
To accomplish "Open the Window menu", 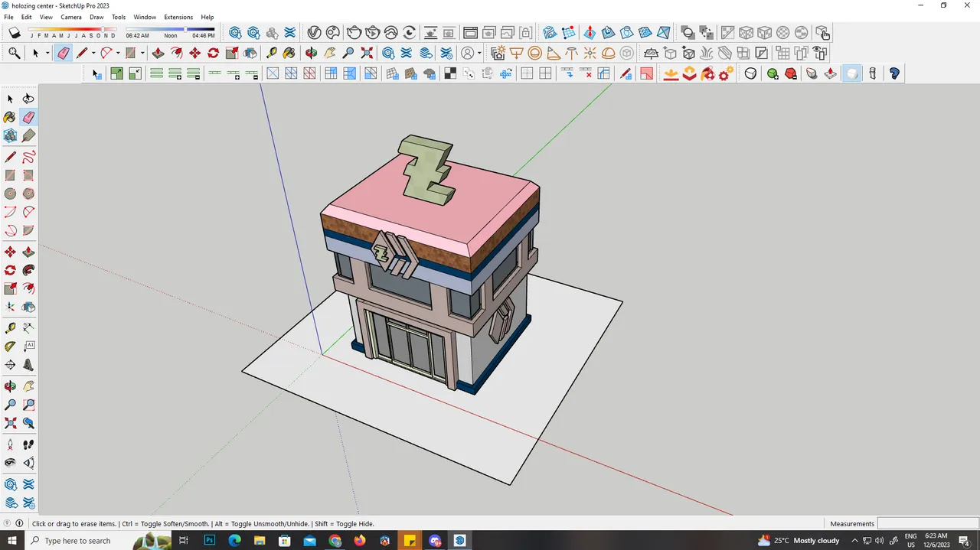I will pyautogui.click(x=145, y=17).
